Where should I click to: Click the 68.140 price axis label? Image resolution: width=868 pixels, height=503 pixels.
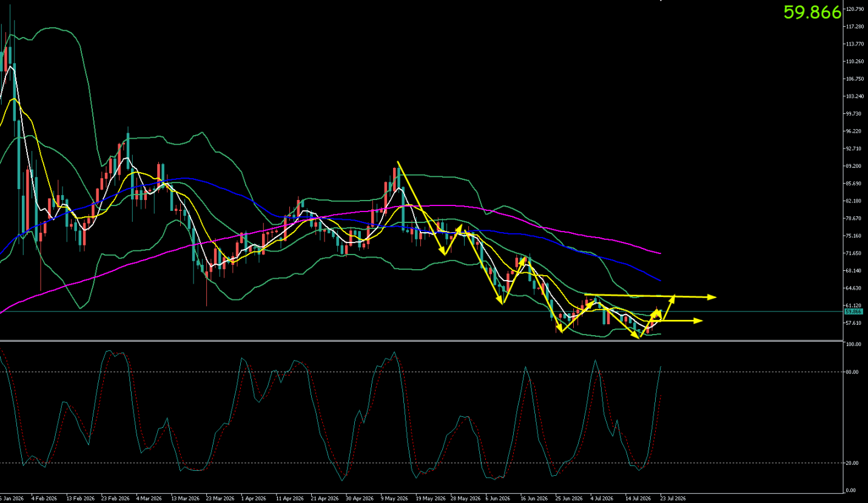(854, 270)
